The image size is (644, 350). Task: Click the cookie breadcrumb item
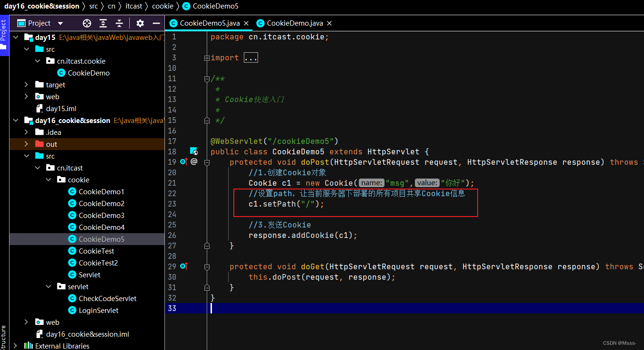pos(163,6)
